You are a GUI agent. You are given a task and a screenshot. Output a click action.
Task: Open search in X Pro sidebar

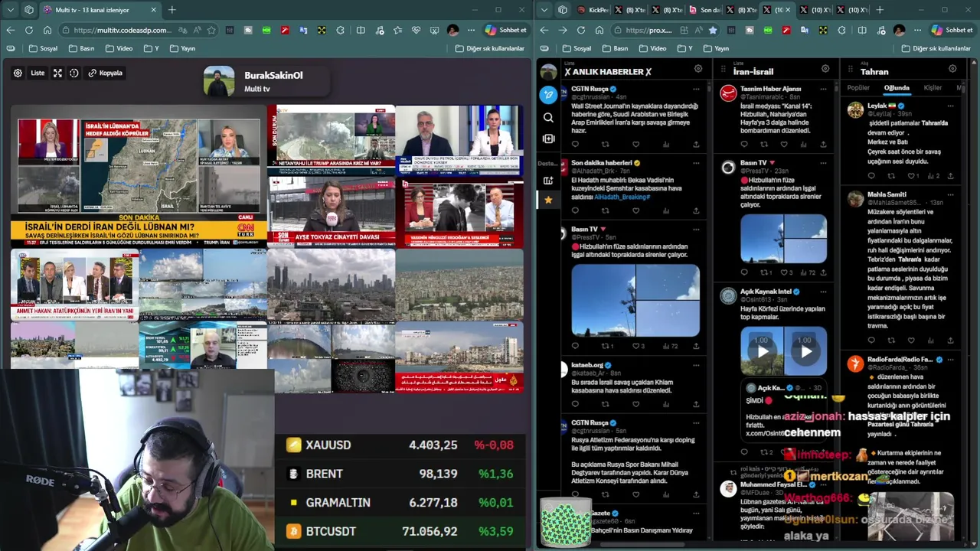[x=548, y=118]
